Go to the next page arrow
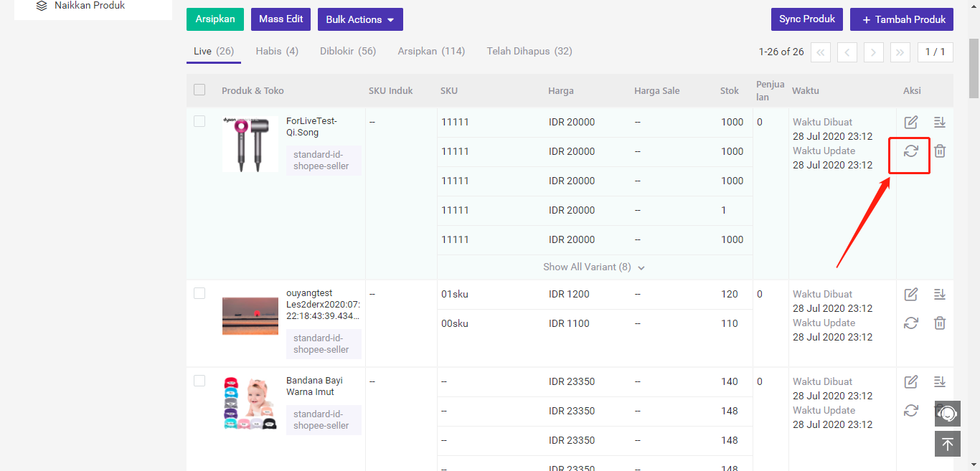The image size is (980, 471). tap(873, 52)
